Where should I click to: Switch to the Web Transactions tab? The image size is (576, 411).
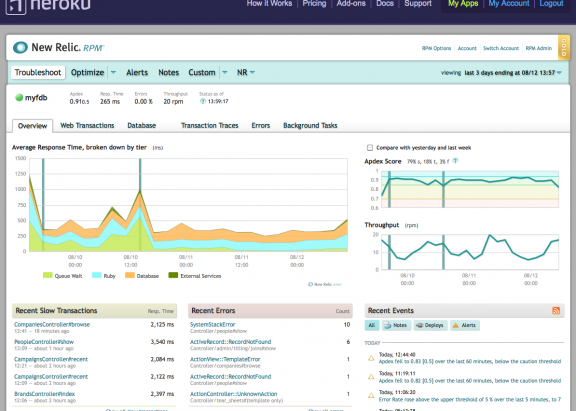[x=87, y=126]
